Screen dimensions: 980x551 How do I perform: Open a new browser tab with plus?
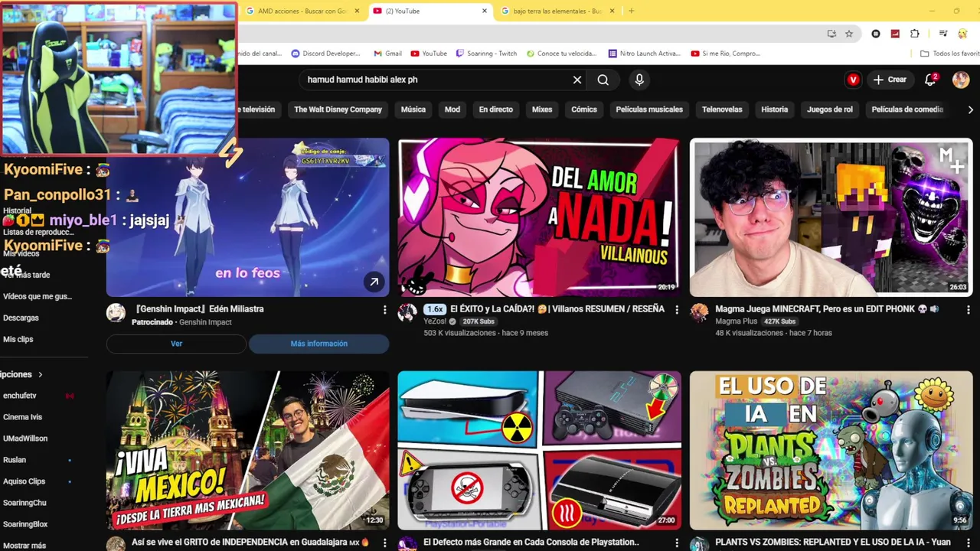pyautogui.click(x=631, y=11)
